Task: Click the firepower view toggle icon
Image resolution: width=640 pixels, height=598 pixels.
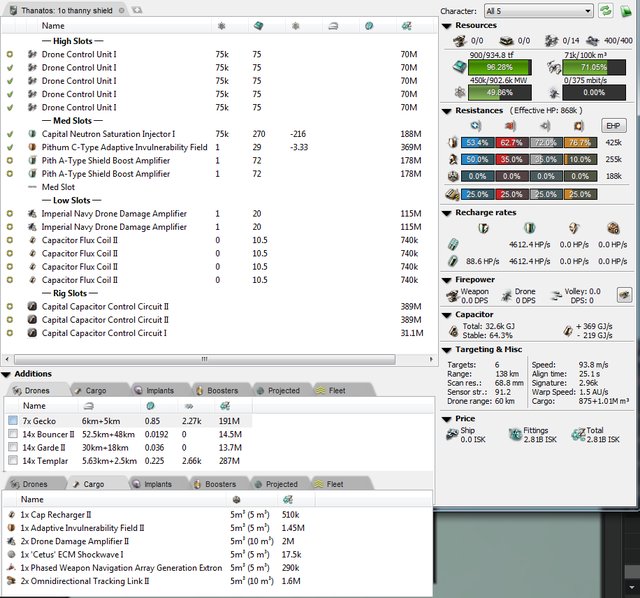Action: coord(624,294)
